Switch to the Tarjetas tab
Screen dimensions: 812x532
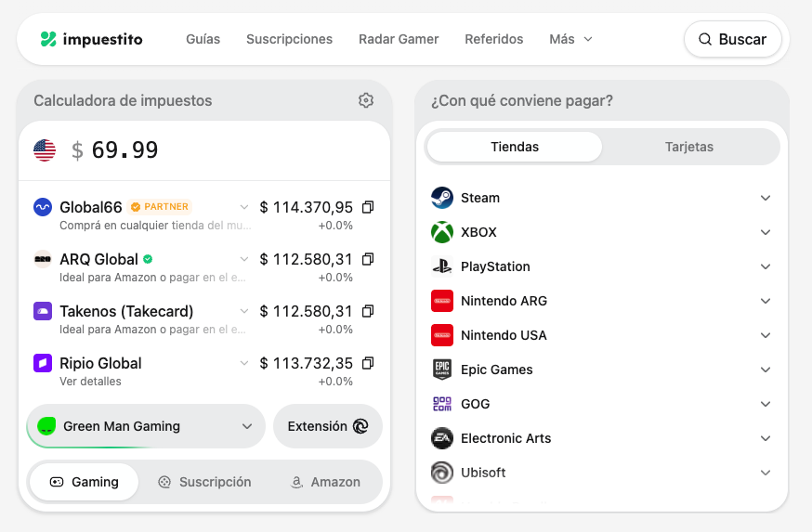[x=689, y=147]
